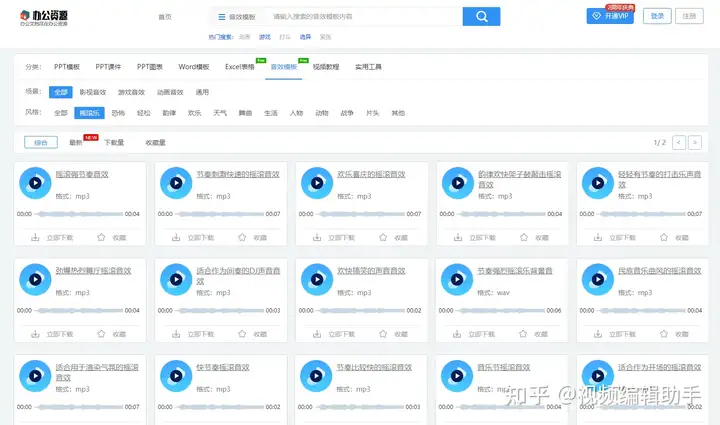720x425 pixels.
Task: Select hot search keyword 诡异
Action: pos(305,37)
